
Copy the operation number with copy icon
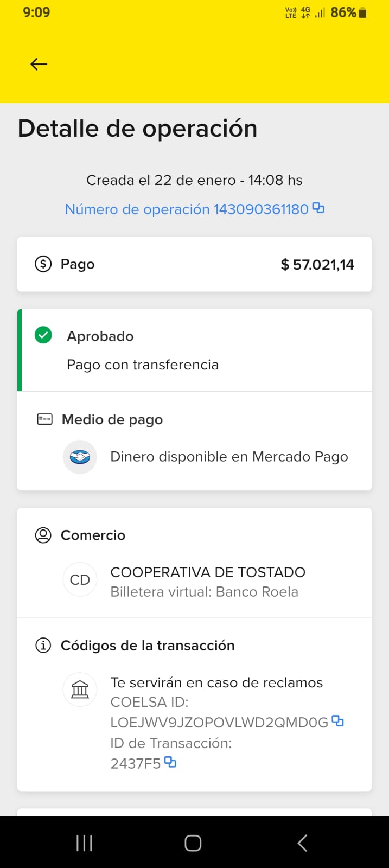(318, 208)
